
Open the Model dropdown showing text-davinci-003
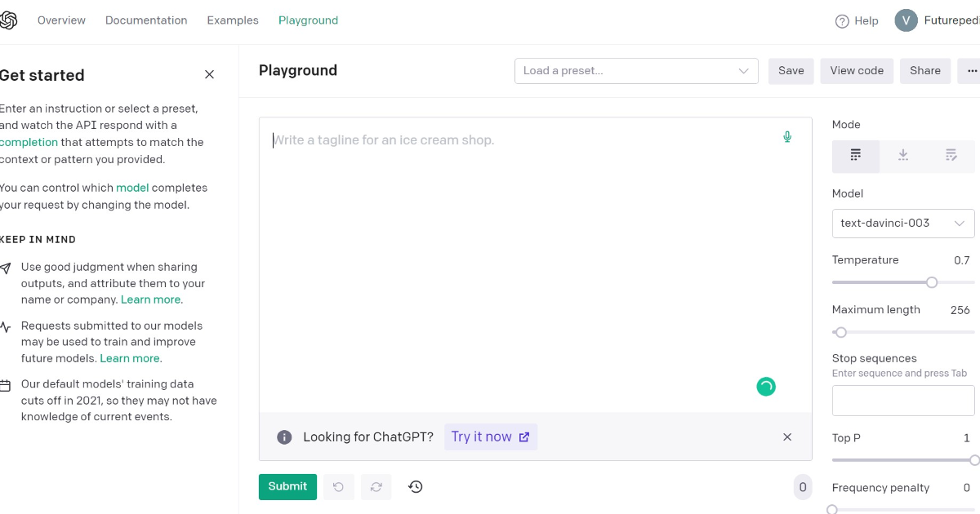click(x=902, y=223)
